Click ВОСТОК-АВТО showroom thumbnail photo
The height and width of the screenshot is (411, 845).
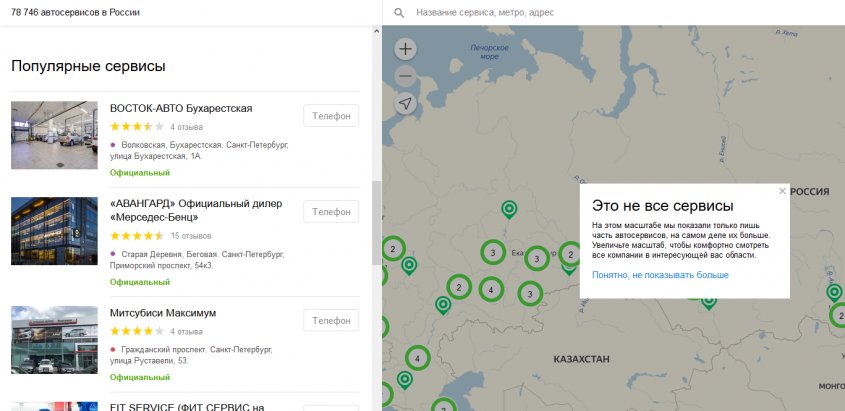tap(54, 135)
